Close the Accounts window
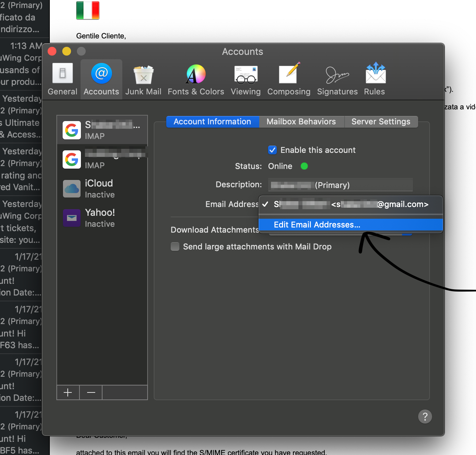 tap(52, 51)
